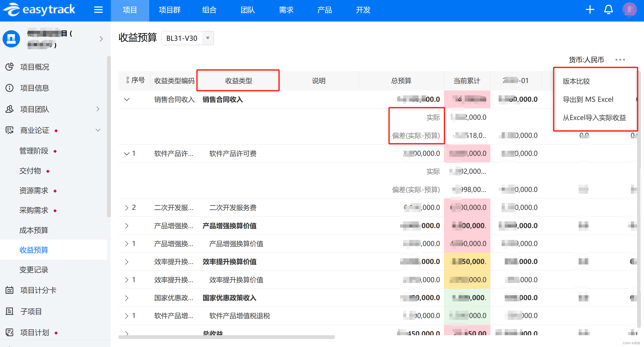Click the 二次开发服务费 cell

click(233, 208)
